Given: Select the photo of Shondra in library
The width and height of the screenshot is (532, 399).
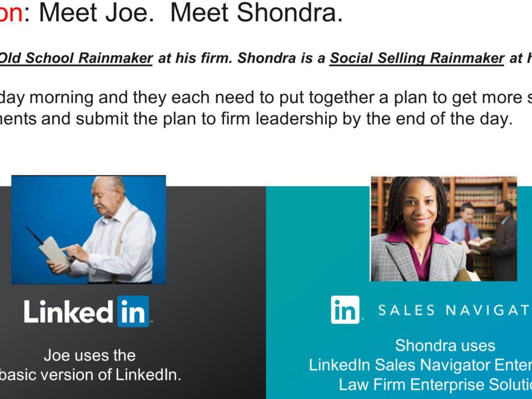Looking at the screenshot, I should pyautogui.click(x=444, y=229).
